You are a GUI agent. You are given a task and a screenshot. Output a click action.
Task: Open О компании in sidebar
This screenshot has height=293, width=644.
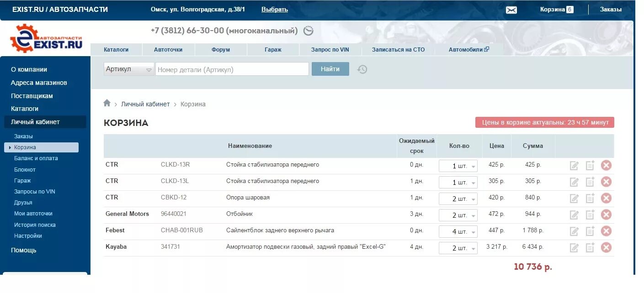point(29,69)
